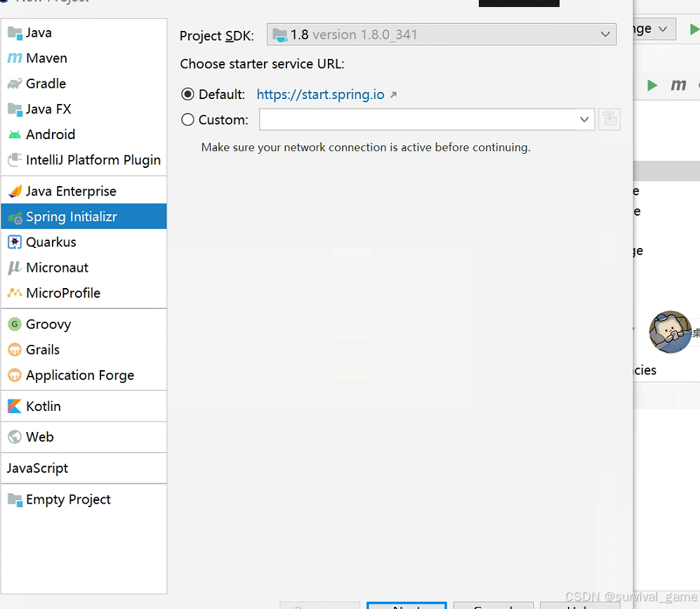This screenshot has height=609, width=700.
Task: Click the Web globe icon
Action: (15, 437)
